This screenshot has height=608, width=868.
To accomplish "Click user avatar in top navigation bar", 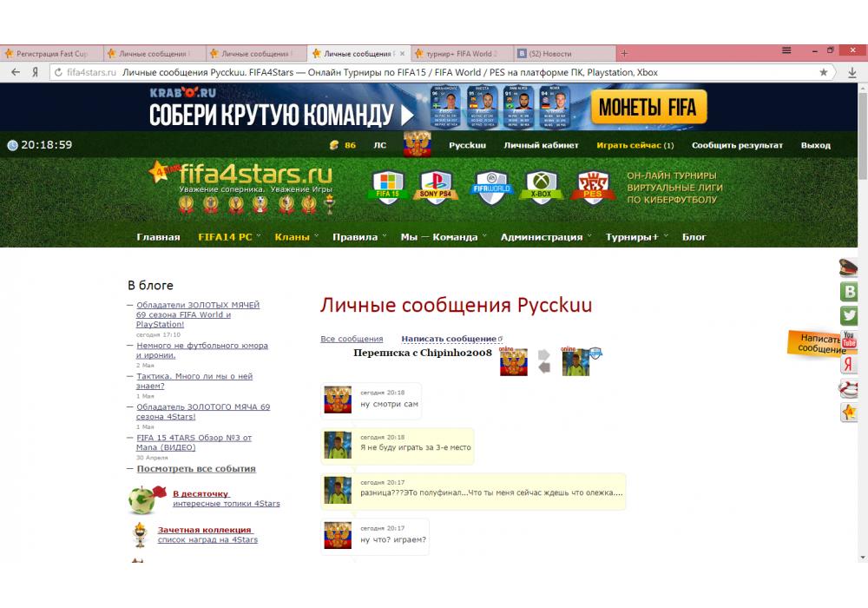I will pos(417,144).
